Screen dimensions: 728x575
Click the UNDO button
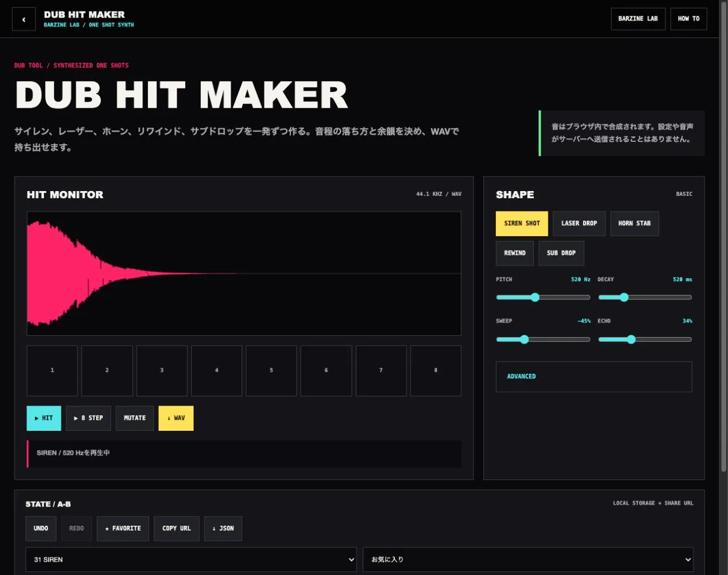coord(41,529)
